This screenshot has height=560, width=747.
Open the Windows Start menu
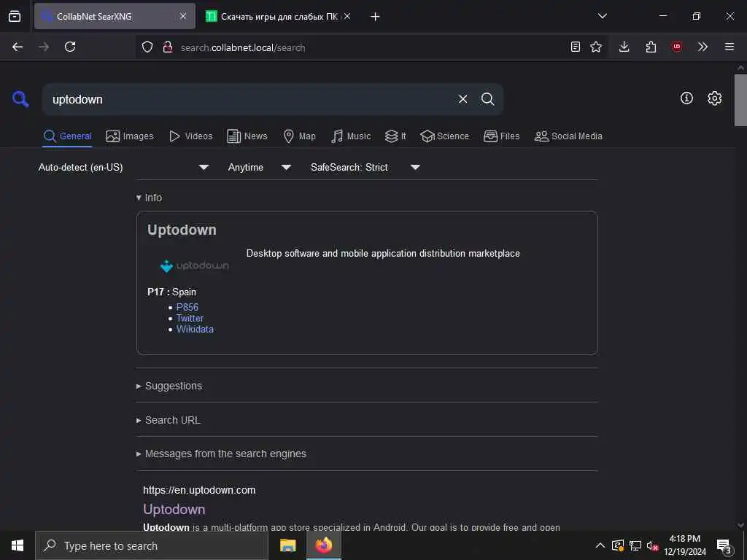[18, 545]
